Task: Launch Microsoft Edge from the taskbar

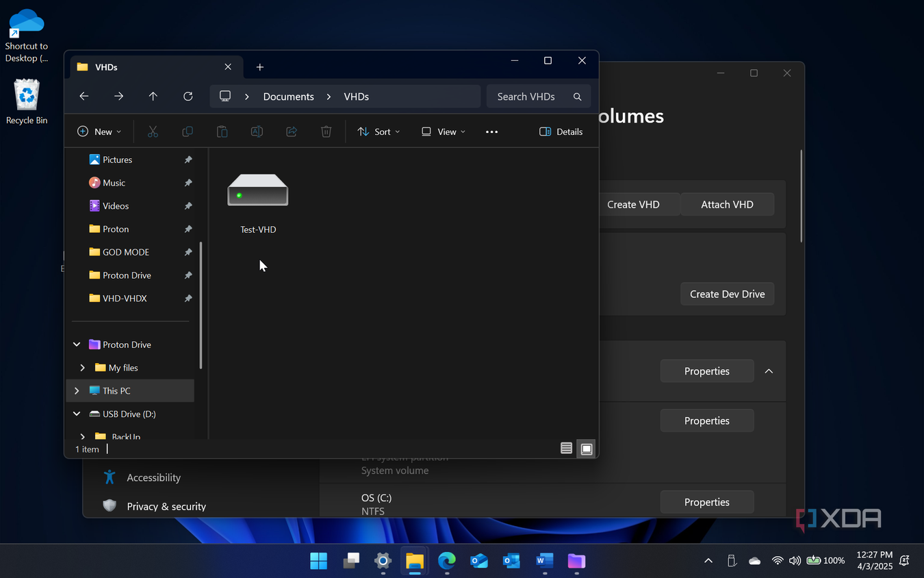Action: coord(447,561)
